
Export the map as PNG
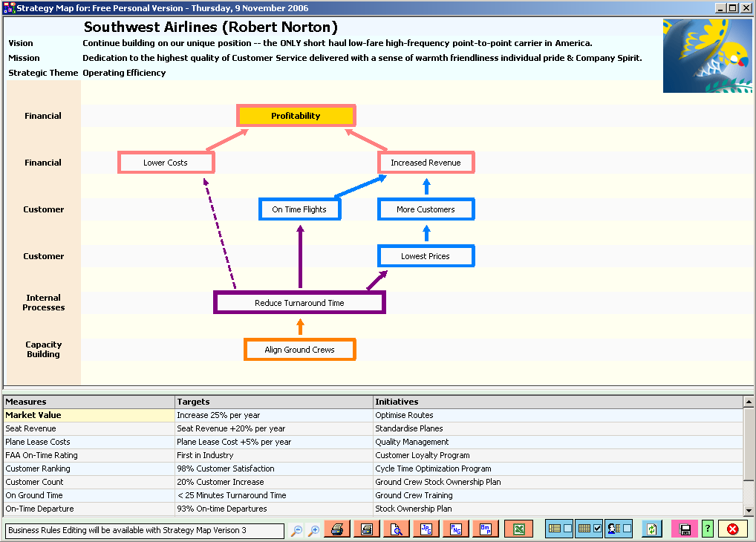tap(456, 529)
